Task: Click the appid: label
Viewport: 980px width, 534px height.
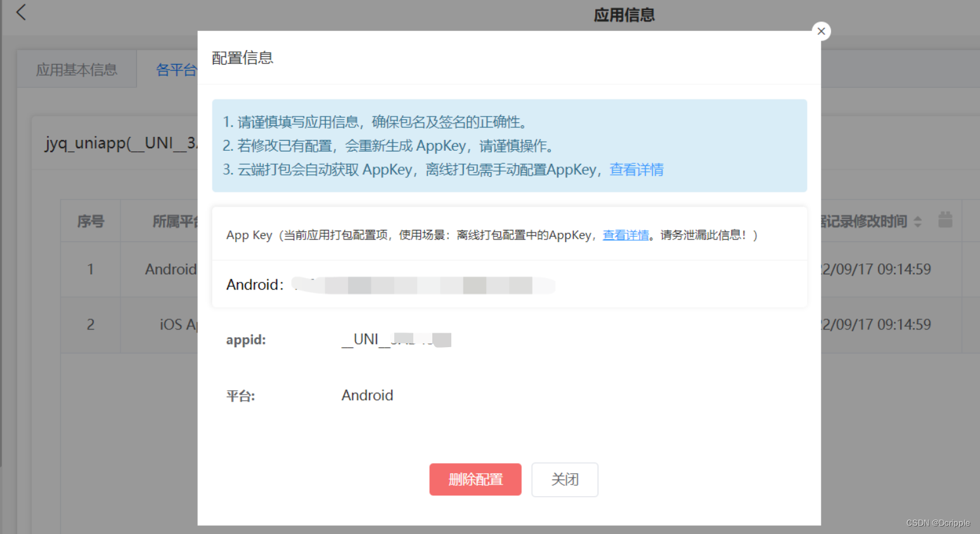Action: tap(246, 340)
